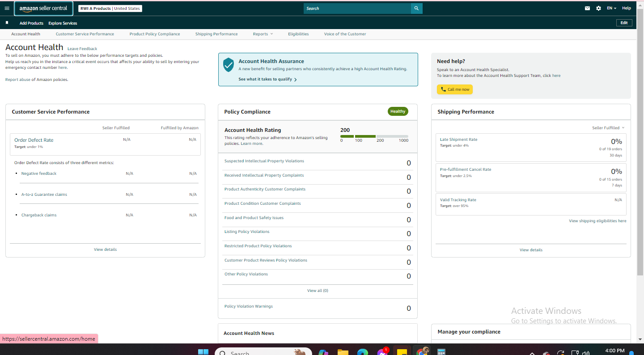Click the Negative feedback metric
The image size is (644, 355).
pos(39,173)
